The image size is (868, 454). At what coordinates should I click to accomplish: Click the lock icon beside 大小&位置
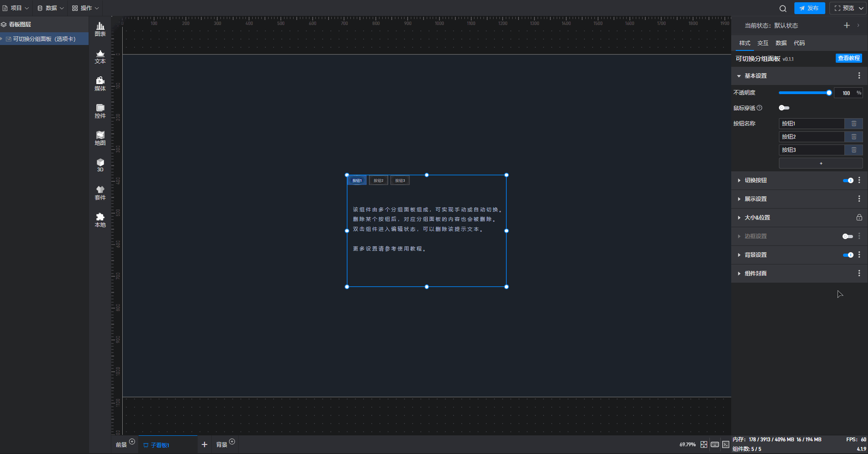(859, 218)
